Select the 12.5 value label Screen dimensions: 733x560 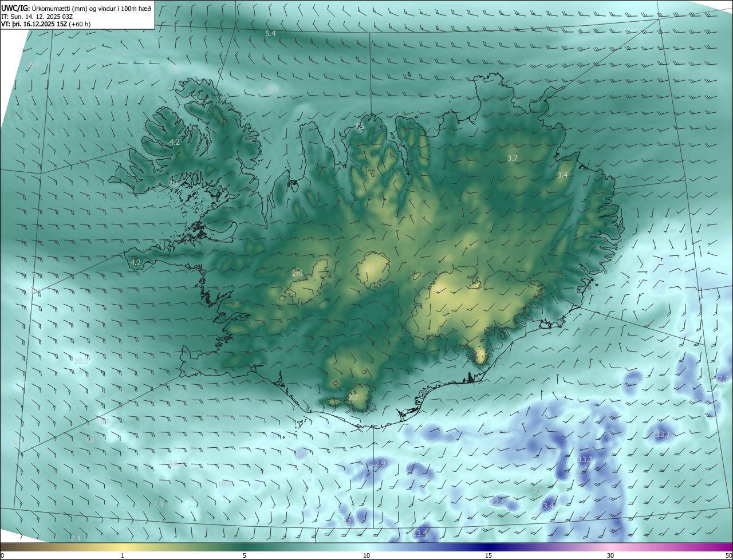click(498, 502)
